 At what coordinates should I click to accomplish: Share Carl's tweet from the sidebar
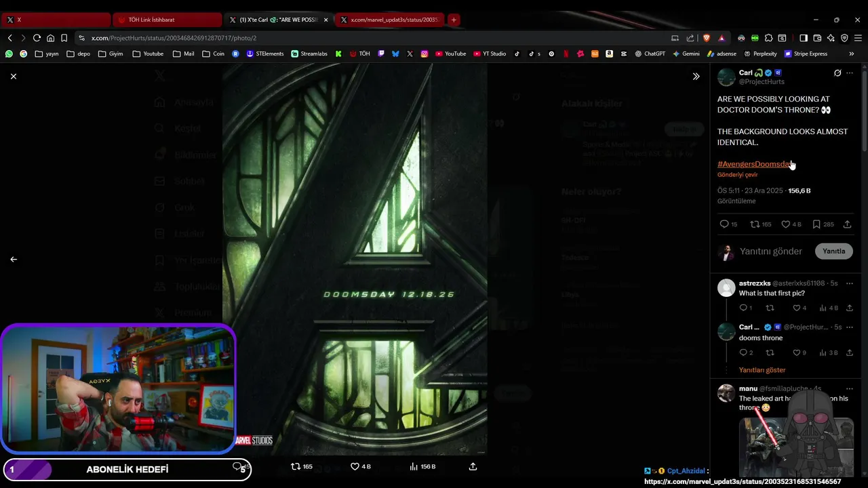pyautogui.click(x=848, y=224)
